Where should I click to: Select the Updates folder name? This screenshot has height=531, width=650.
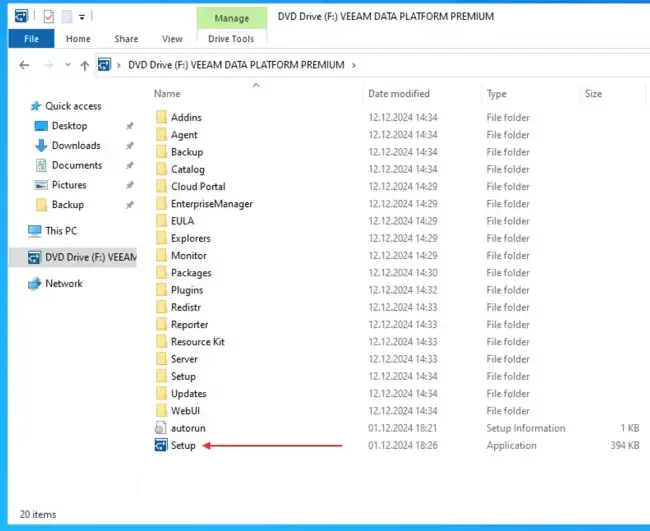tap(189, 393)
